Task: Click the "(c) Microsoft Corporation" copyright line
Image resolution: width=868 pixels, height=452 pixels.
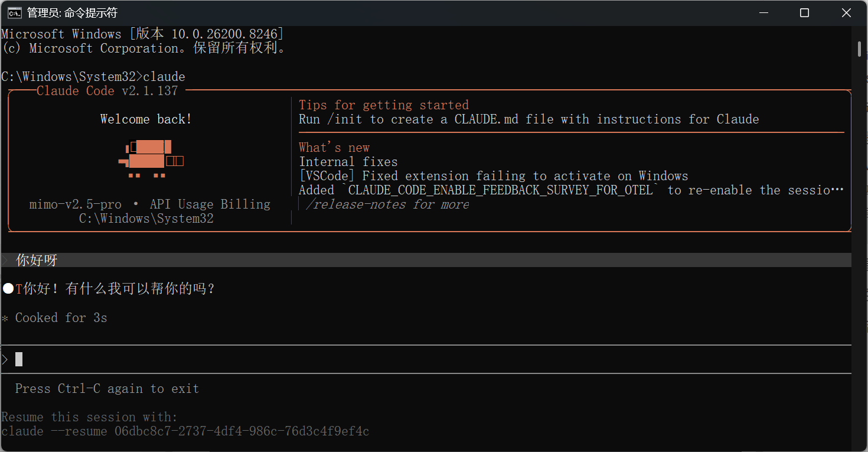Action: 145,48
